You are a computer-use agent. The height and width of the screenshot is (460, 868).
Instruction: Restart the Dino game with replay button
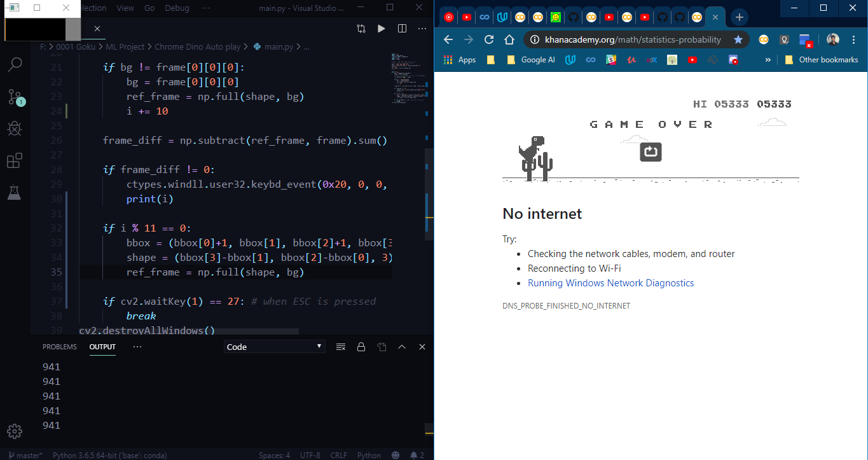click(x=651, y=152)
